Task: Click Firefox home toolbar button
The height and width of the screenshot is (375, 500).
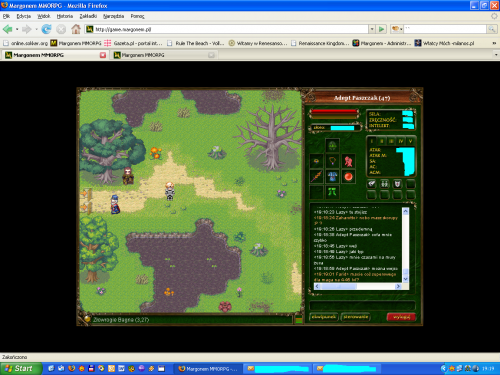Action: click(x=76, y=29)
